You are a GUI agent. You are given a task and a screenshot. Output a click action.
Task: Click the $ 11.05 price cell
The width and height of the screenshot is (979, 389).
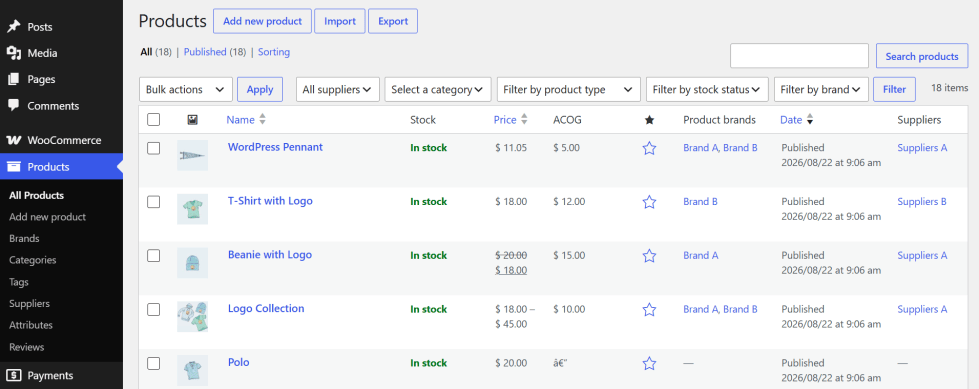511,148
